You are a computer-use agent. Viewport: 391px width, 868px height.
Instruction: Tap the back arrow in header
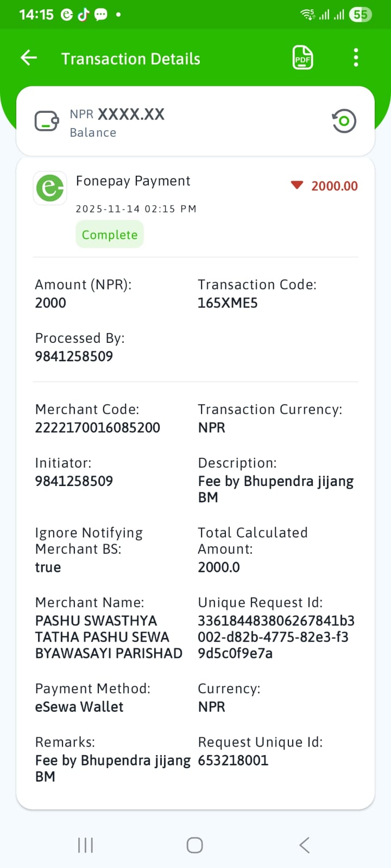click(29, 58)
